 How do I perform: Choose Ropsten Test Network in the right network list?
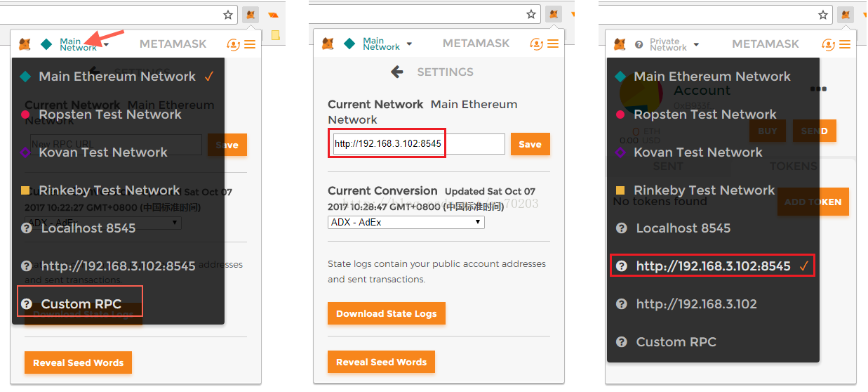coord(705,115)
